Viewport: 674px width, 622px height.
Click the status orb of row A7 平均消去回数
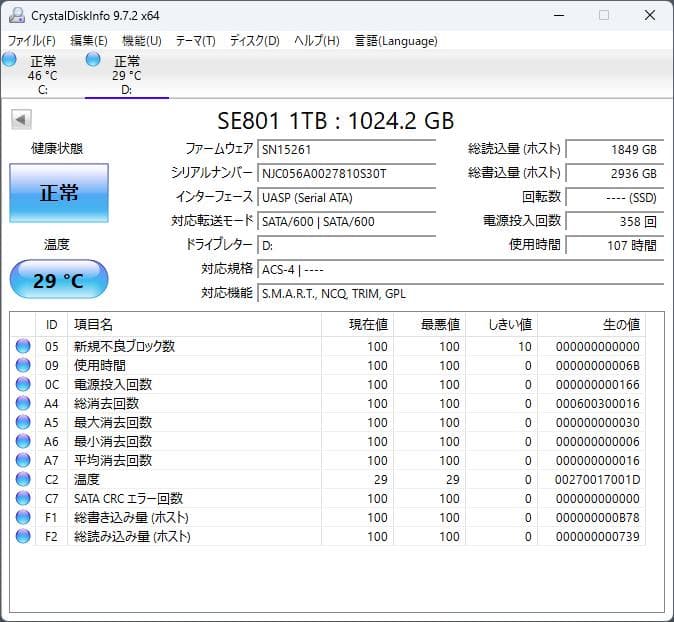point(23,460)
